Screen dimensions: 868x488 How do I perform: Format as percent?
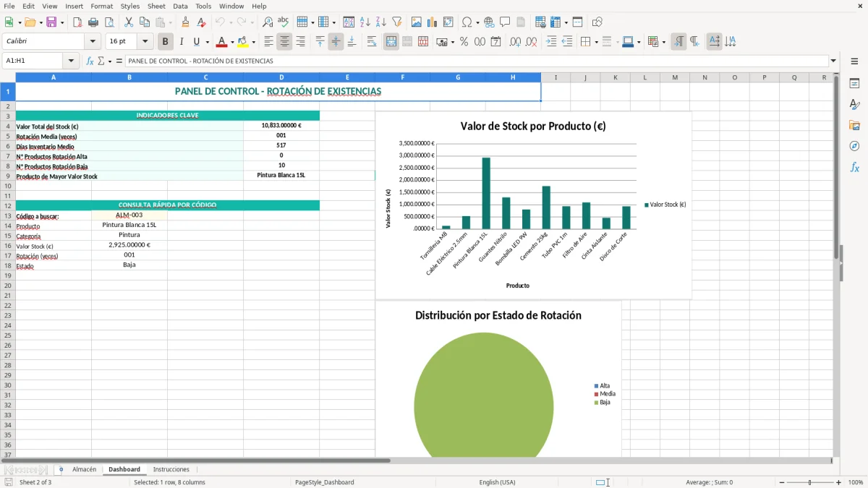click(x=464, y=42)
